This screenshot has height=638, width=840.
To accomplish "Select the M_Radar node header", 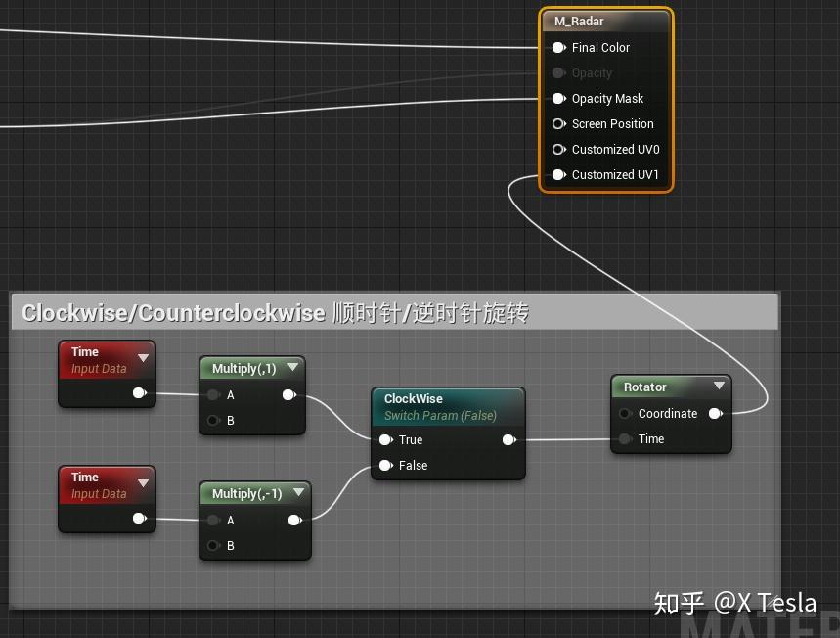I will click(x=603, y=20).
